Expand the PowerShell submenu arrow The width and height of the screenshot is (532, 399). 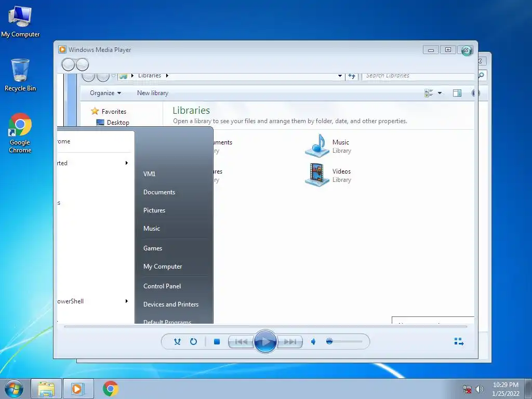click(127, 301)
